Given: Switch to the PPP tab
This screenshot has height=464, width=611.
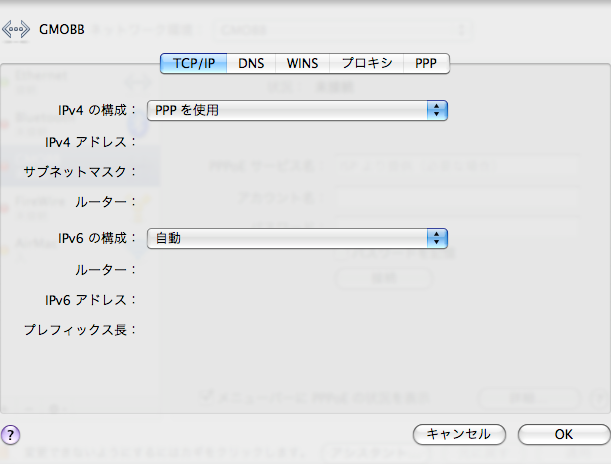Looking at the screenshot, I should (426, 64).
